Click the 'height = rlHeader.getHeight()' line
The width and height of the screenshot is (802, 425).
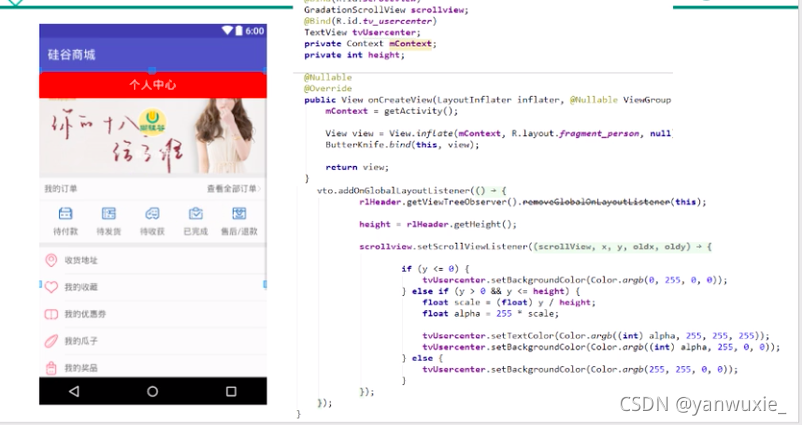tap(438, 225)
